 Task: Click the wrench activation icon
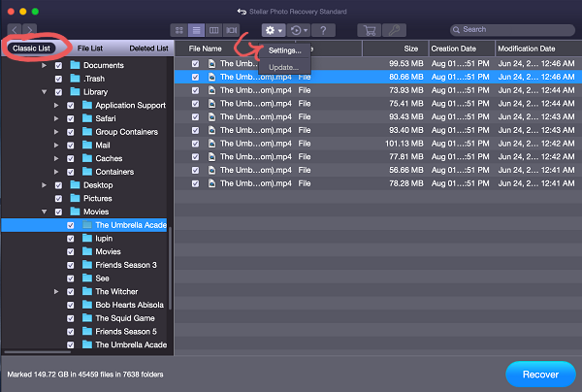(394, 30)
